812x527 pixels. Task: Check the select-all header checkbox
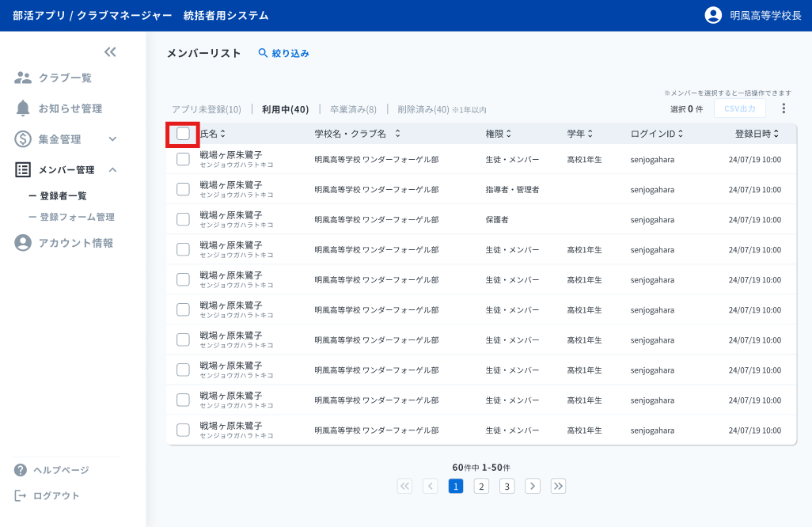tap(183, 134)
